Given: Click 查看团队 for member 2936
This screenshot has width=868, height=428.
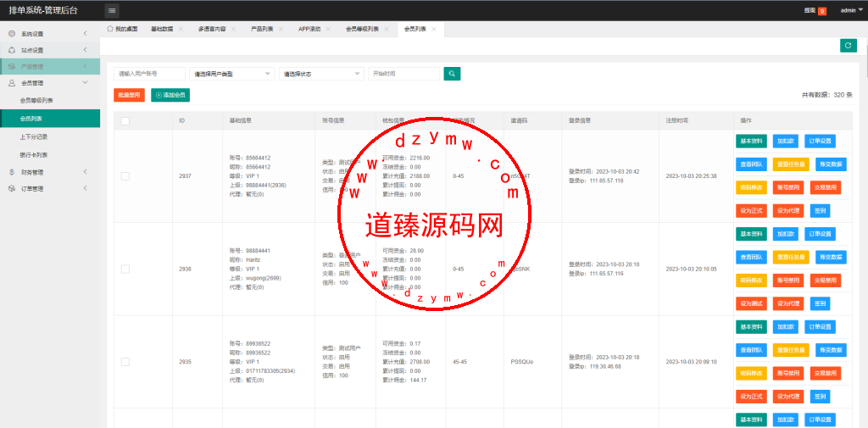Looking at the screenshot, I should pyautogui.click(x=751, y=257).
